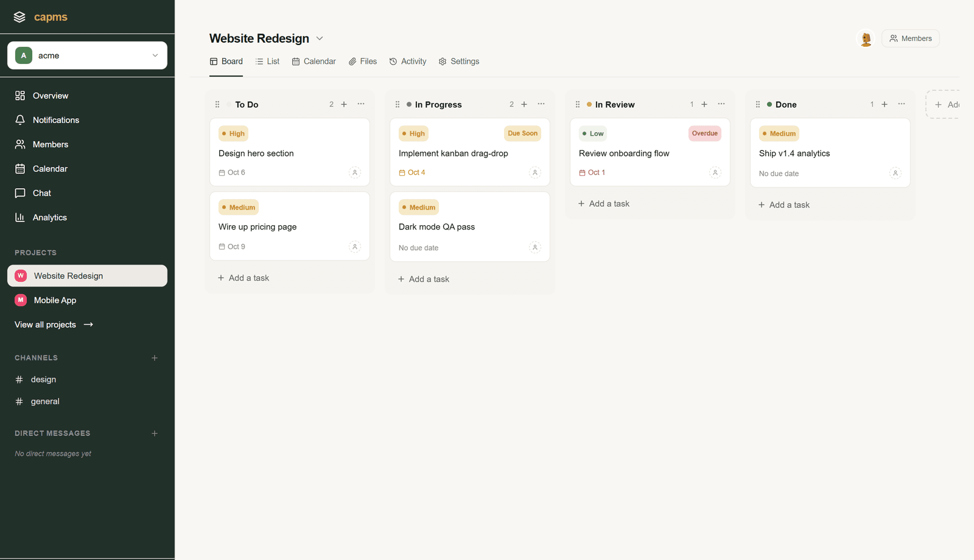Switch to the Activity tab

[407, 61]
